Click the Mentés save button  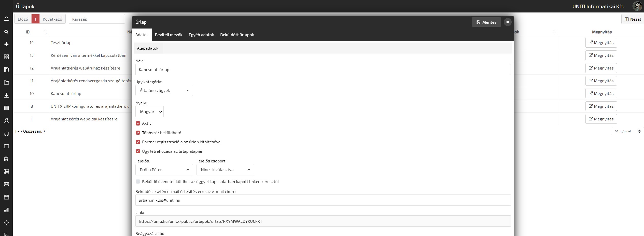(486, 22)
